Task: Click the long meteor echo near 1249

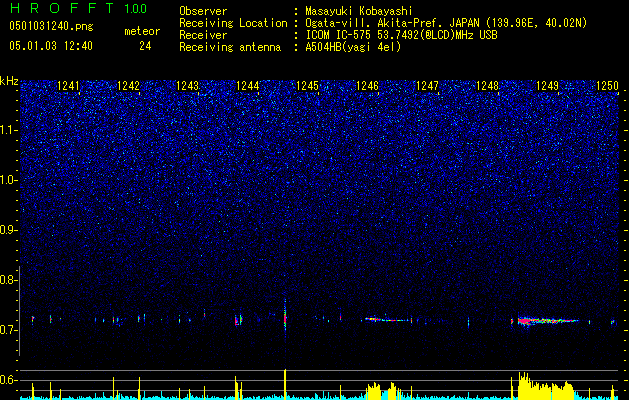Action: point(548,321)
